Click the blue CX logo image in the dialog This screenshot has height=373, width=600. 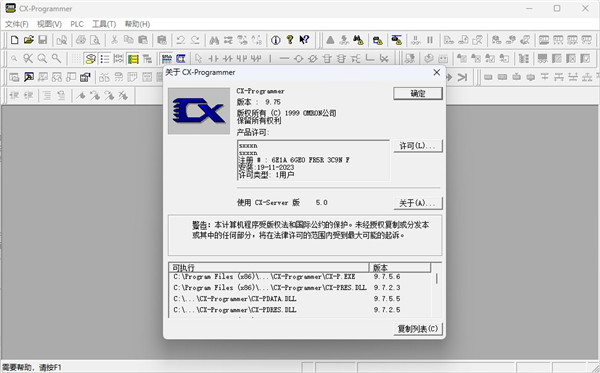coord(199,111)
